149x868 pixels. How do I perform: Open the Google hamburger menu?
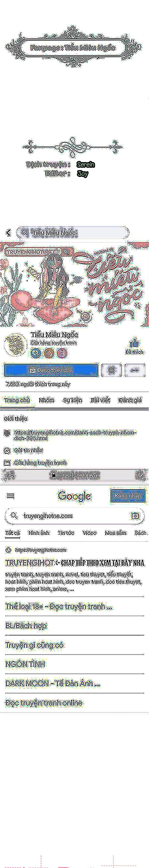(10, 496)
